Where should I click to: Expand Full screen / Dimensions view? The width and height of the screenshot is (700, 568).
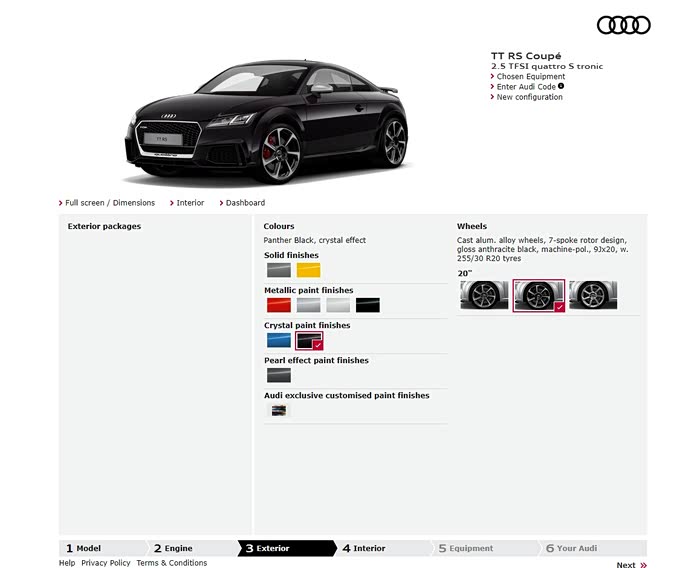pos(110,203)
